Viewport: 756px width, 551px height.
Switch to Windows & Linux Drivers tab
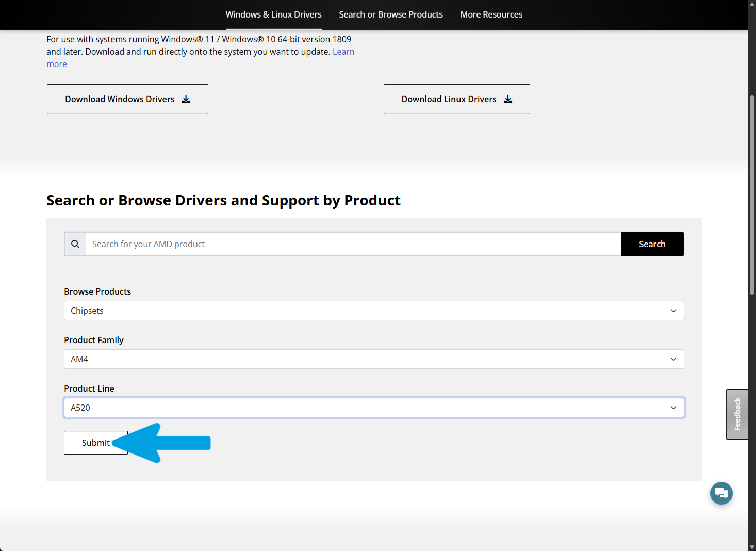pyautogui.click(x=273, y=14)
